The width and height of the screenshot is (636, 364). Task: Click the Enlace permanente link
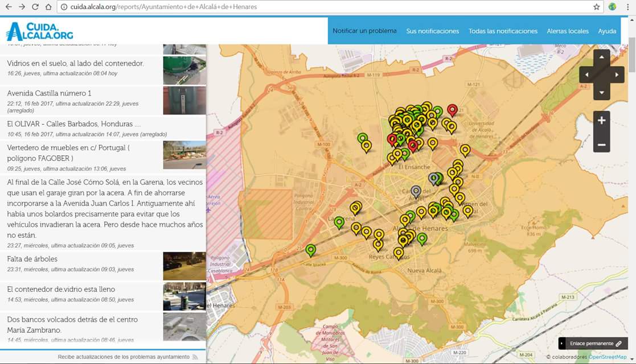click(x=593, y=344)
